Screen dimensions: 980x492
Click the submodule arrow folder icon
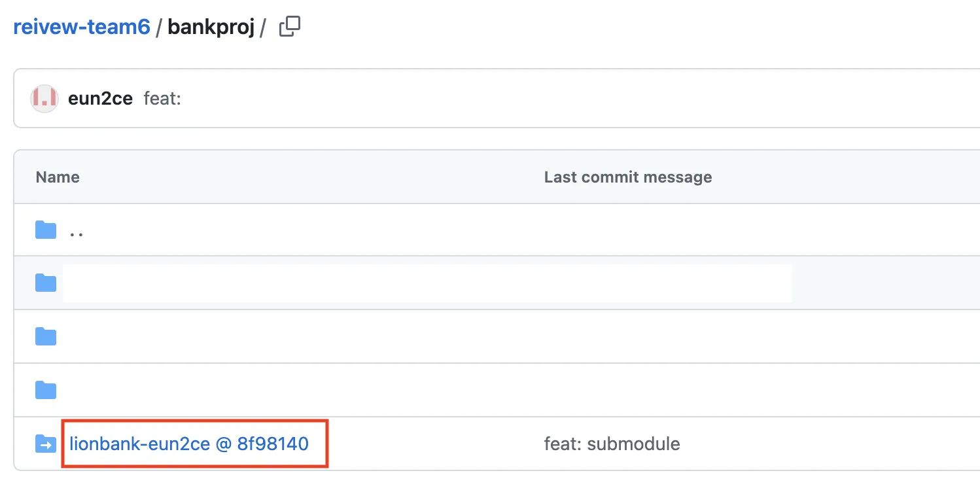coord(46,444)
